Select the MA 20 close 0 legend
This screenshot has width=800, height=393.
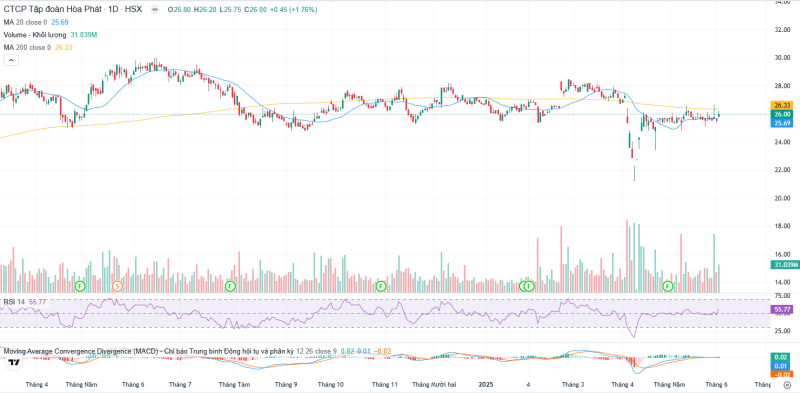[26, 22]
